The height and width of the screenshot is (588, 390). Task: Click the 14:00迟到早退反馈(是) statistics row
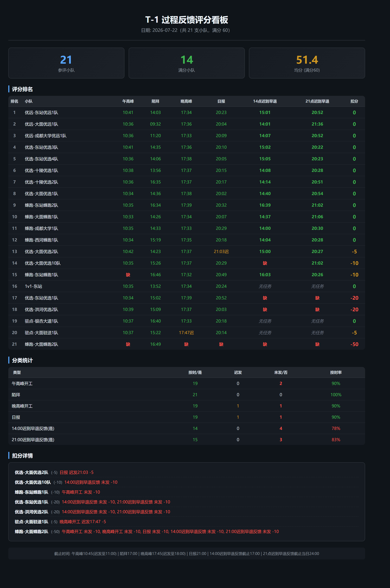(x=187, y=429)
